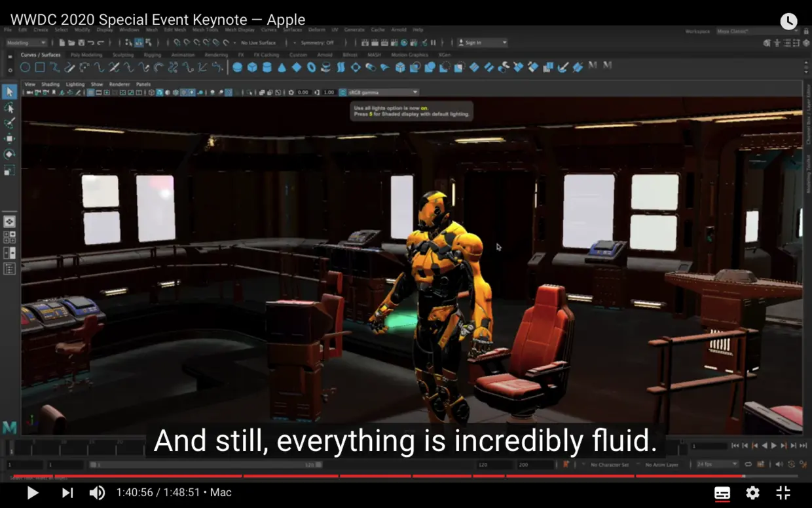Image resolution: width=812 pixels, height=508 pixels.
Task: Exit full screen mode
Action: 783,493
